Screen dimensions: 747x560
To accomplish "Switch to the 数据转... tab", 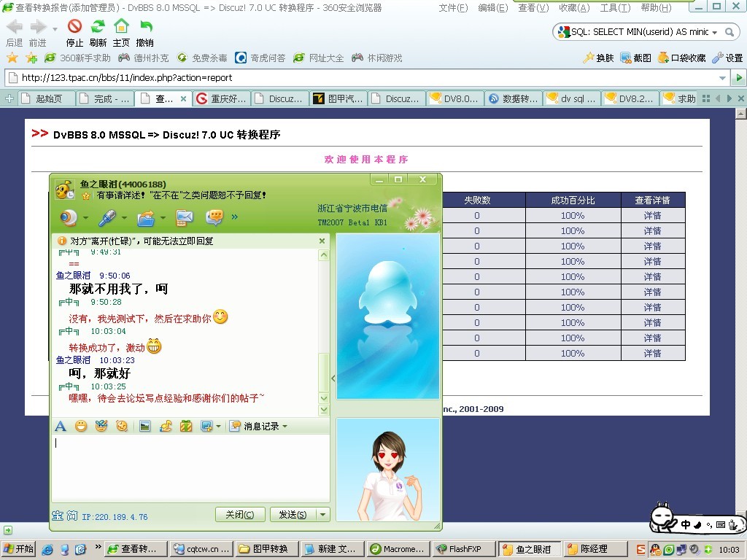I will pyautogui.click(x=514, y=98).
